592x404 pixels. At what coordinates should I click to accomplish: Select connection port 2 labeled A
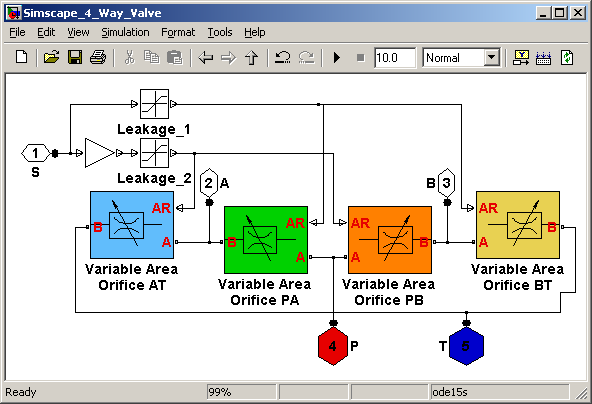[209, 183]
